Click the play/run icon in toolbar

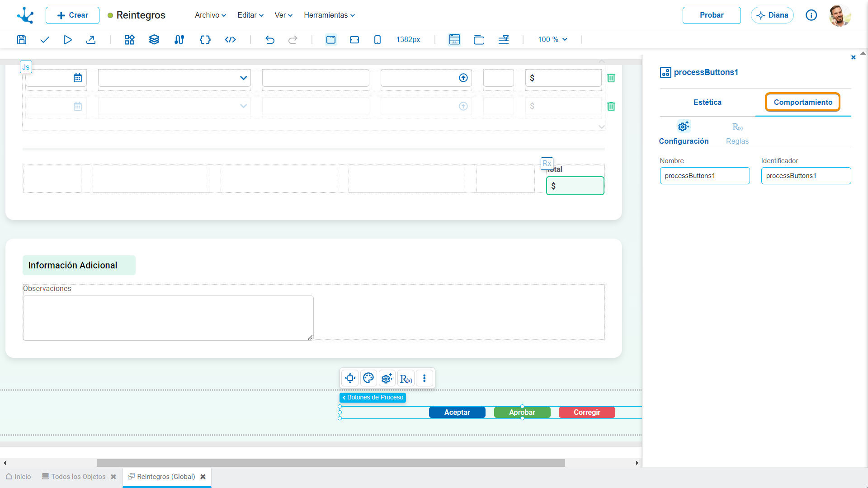tap(67, 40)
